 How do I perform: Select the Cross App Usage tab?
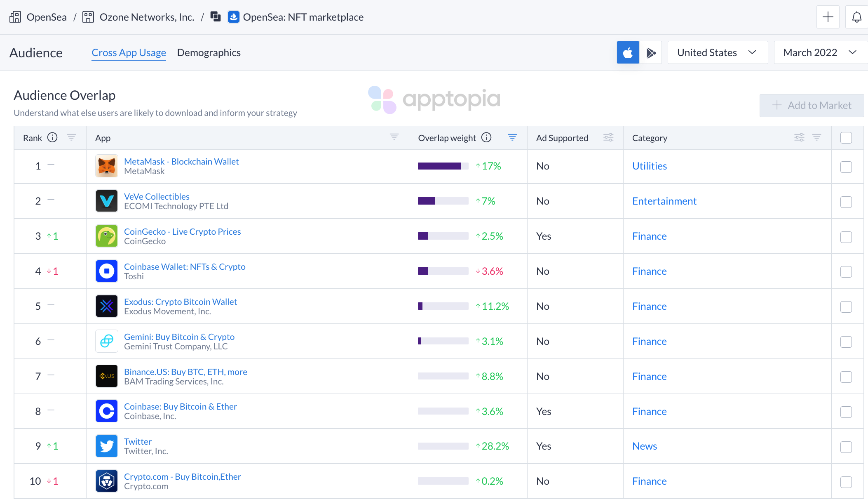pyautogui.click(x=129, y=52)
